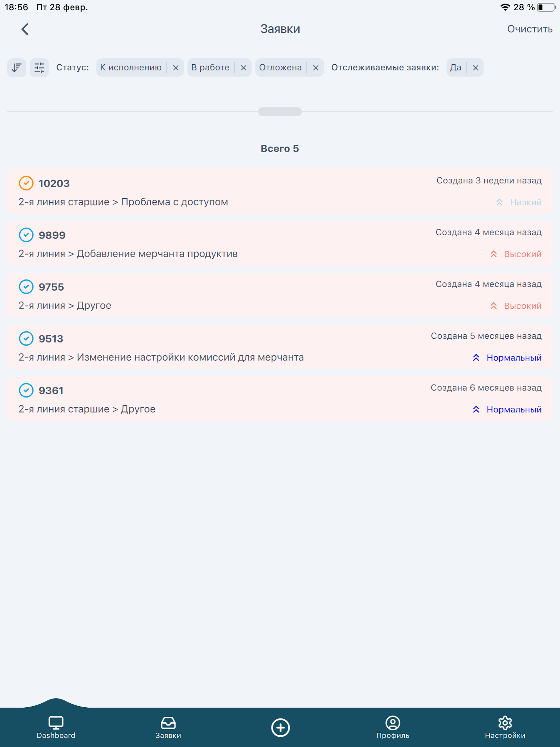Viewport: 560px width, 747px height.
Task: Toggle the status circle of ticket 9899
Action: pos(26,235)
